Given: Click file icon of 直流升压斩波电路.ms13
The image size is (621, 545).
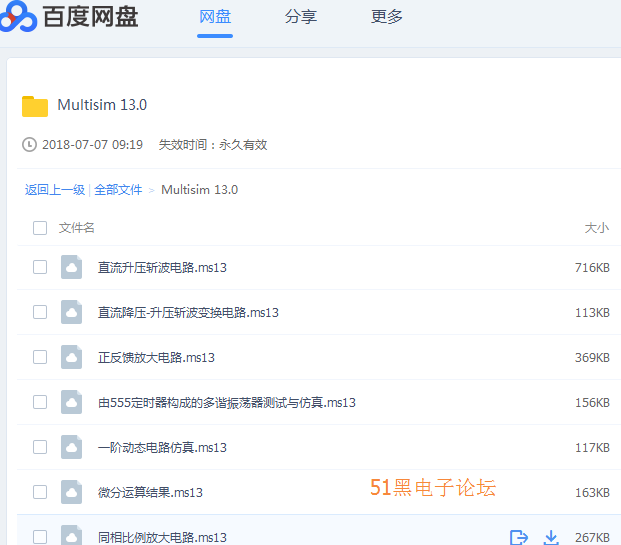Looking at the screenshot, I should [71, 267].
